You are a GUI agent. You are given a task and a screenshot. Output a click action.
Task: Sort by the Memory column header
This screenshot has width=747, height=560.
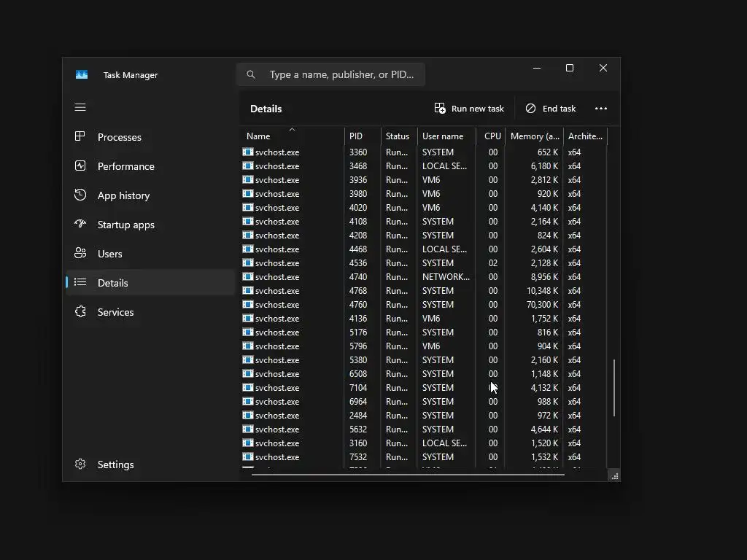[x=535, y=136]
